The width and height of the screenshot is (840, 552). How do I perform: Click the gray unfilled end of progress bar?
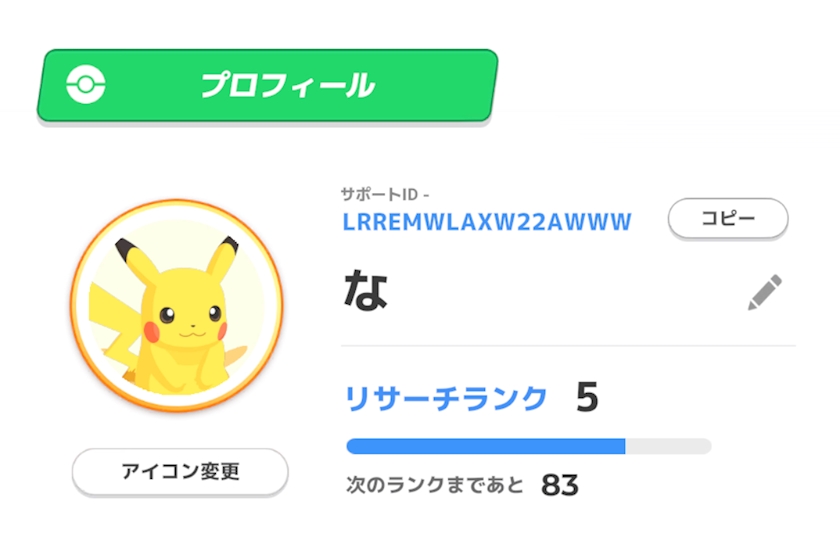coord(668,446)
